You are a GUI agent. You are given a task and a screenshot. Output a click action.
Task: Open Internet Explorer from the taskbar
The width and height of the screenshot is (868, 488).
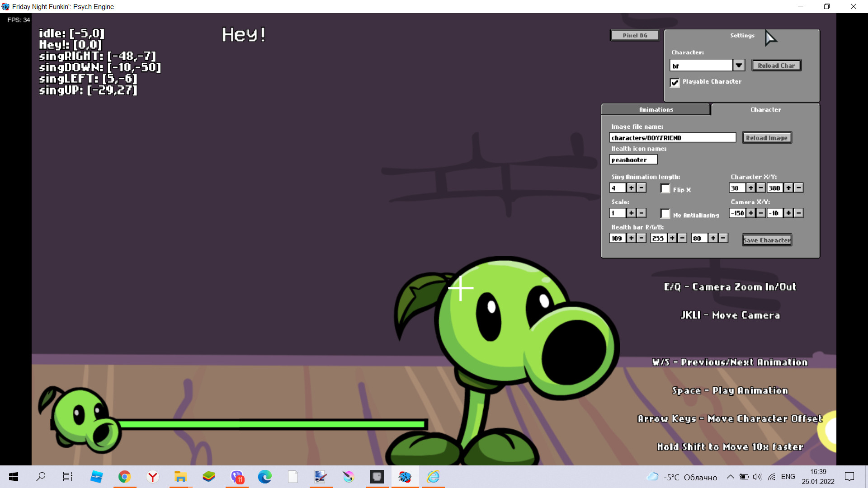[x=433, y=476]
